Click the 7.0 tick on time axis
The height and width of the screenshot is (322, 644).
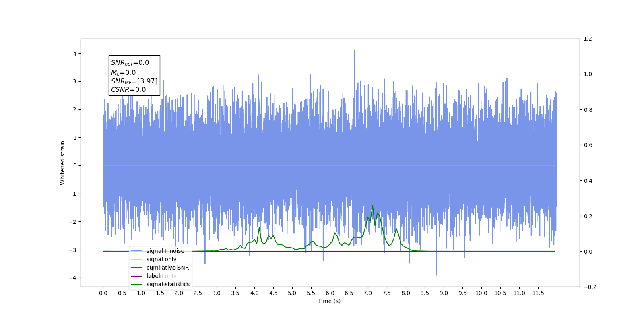368,293
